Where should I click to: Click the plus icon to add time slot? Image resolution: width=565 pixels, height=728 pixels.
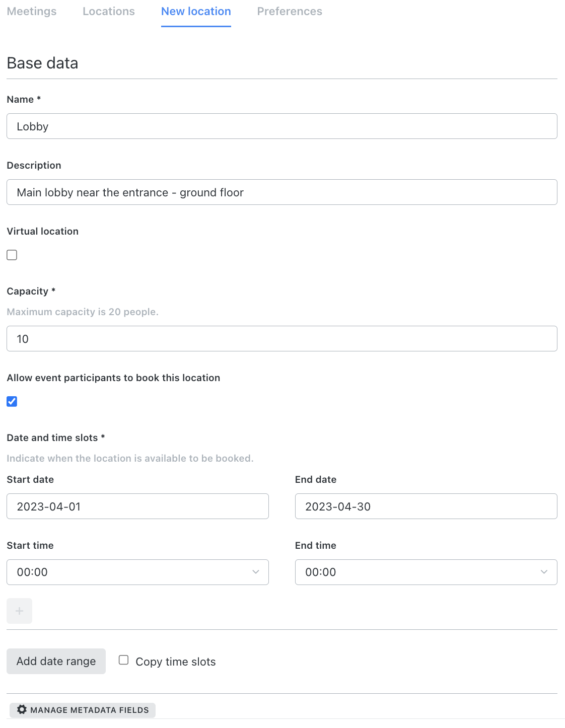coord(19,611)
